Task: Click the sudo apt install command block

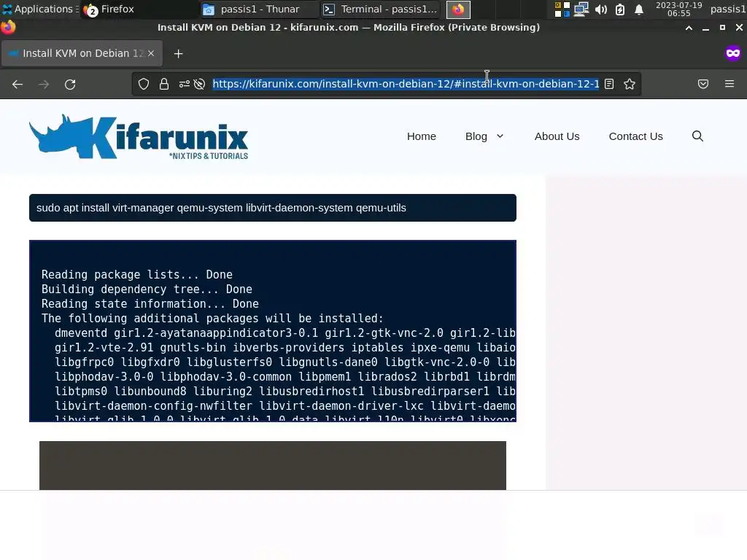Action: [273, 208]
